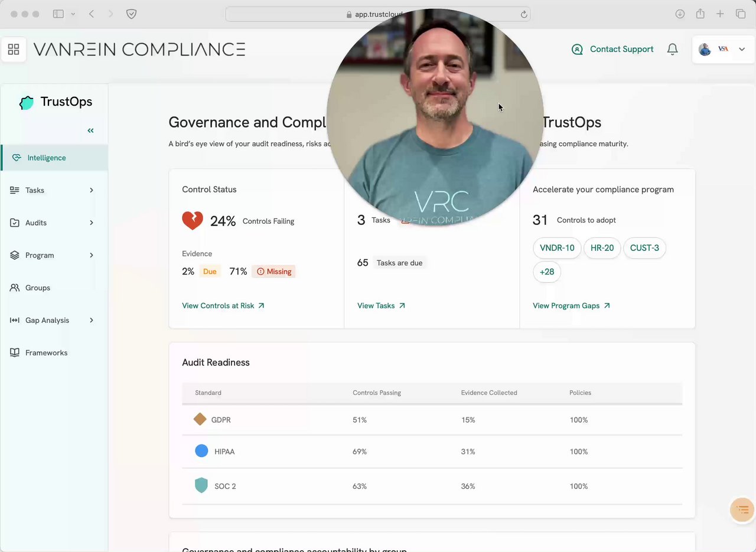Click the Policies column header
Viewport: 756px width, 552px height.
pyautogui.click(x=580, y=393)
